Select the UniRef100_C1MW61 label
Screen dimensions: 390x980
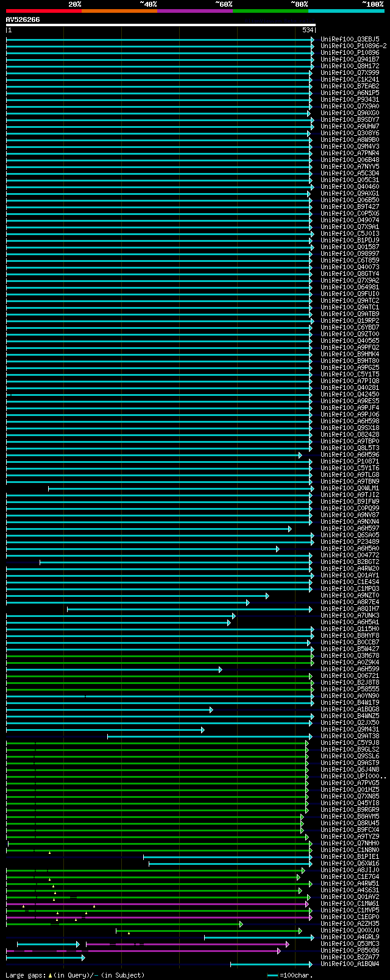click(350, 903)
